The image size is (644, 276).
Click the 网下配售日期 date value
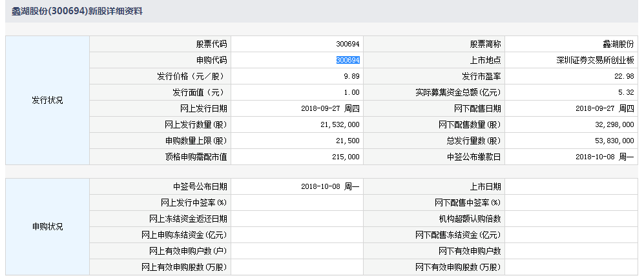point(603,108)
